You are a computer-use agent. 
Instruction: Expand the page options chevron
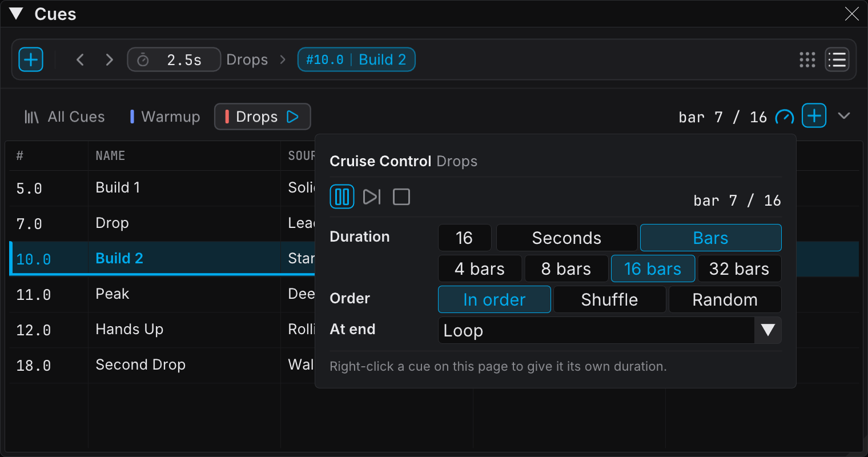[844, 116]
